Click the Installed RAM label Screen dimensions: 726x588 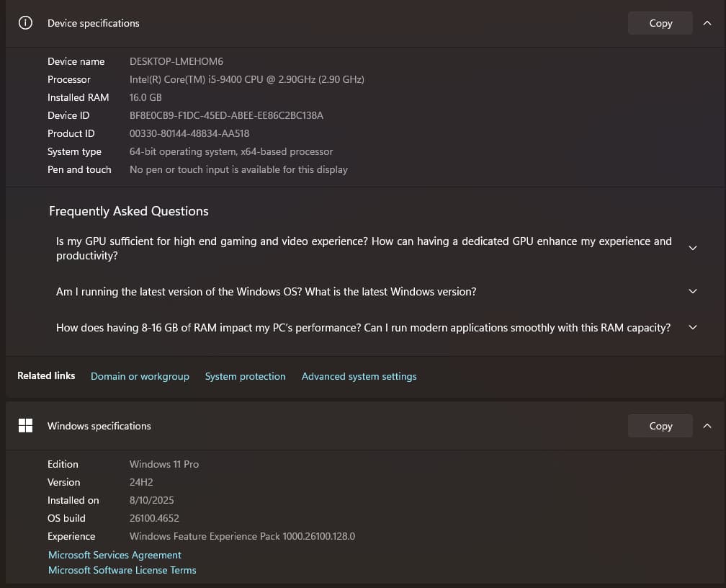point(79,97)
